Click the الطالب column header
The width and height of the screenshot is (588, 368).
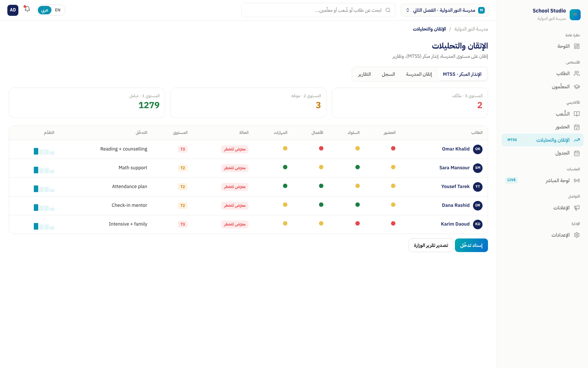[x=477, y=133]
